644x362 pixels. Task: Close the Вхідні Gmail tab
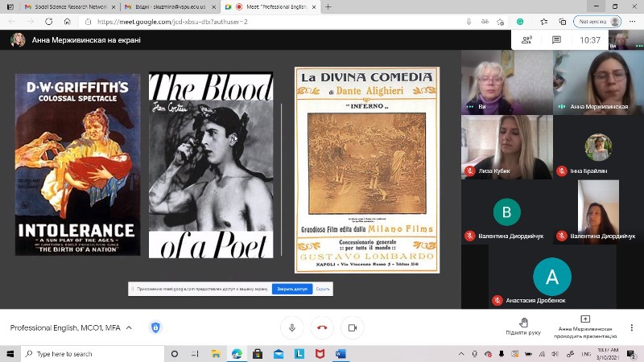[x=213, y=7]
